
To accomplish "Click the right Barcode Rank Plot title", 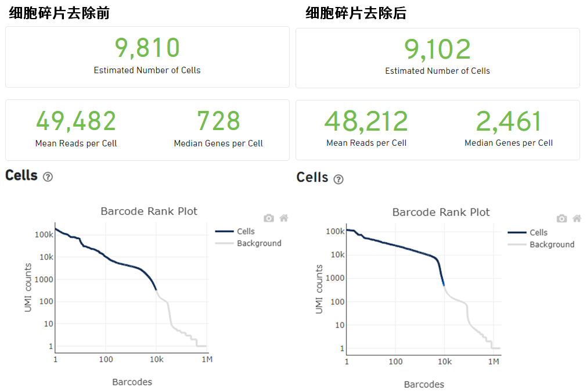I will (x=441, y=212).
